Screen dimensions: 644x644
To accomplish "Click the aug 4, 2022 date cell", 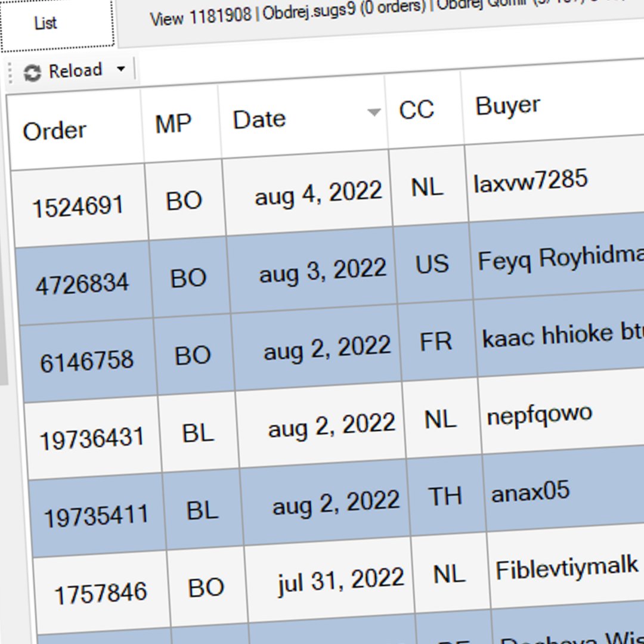I will point(318,194).
